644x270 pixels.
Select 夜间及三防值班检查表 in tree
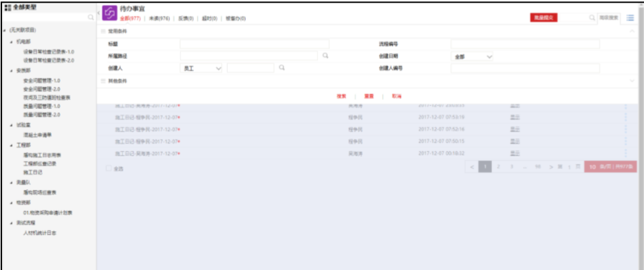pos(47,98)
